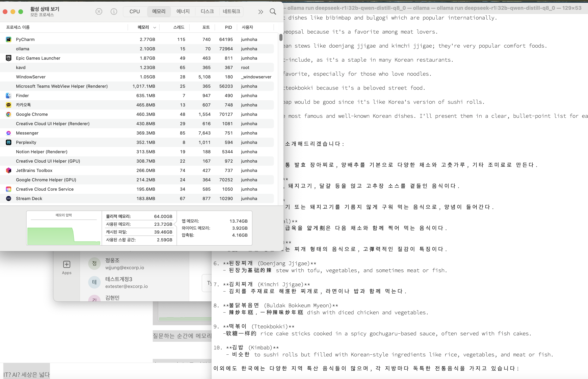Viewport: 588px width, 379px height.
Task: Click 앱 메모리 value 13.74GB
Action: 238,221
